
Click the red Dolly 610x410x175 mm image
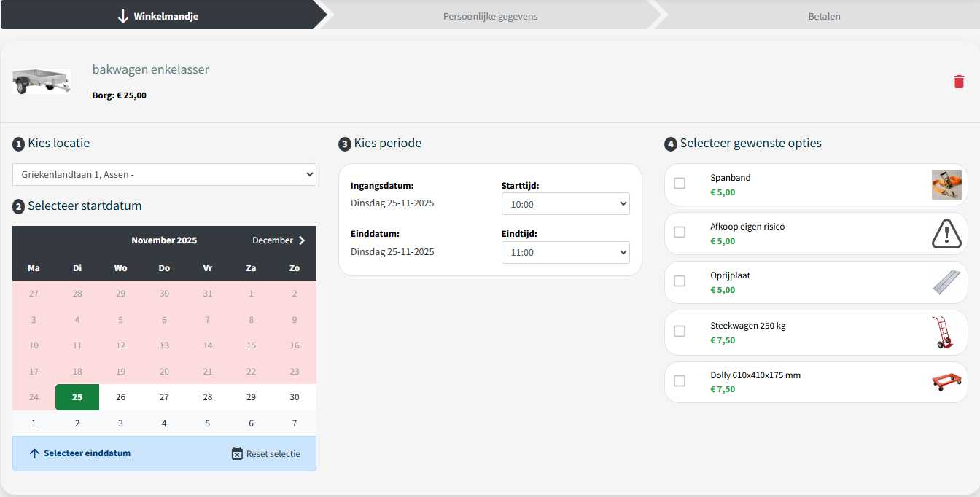click(x=946, y=382)
